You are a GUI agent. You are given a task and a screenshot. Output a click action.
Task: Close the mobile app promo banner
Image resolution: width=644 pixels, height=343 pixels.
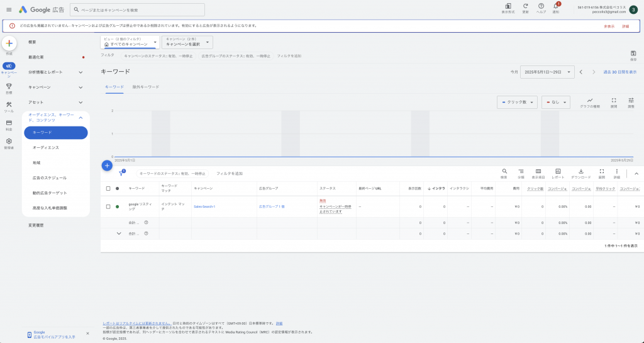click(87, 334)
